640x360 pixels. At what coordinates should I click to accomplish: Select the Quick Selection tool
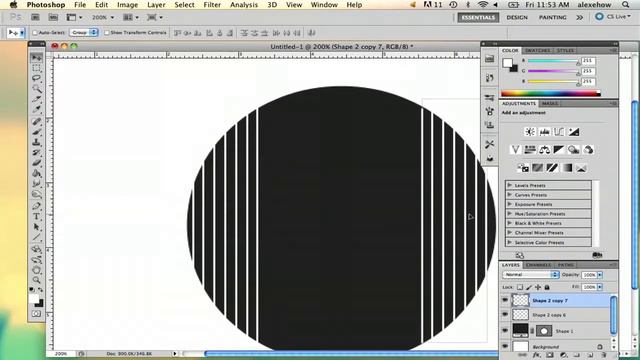(36, 88)
